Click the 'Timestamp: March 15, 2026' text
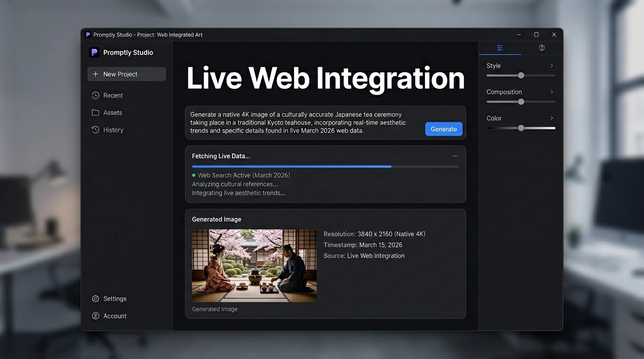644x359 pixels. click(363, 245)
